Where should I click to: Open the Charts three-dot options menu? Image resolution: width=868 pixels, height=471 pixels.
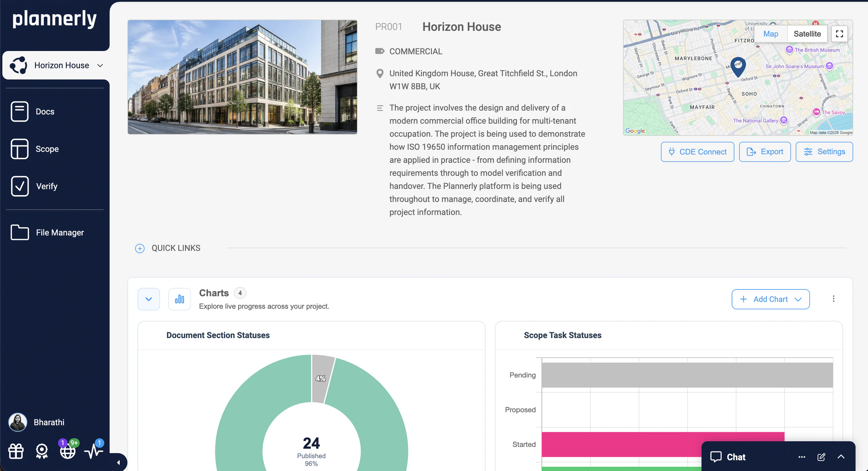833,299
